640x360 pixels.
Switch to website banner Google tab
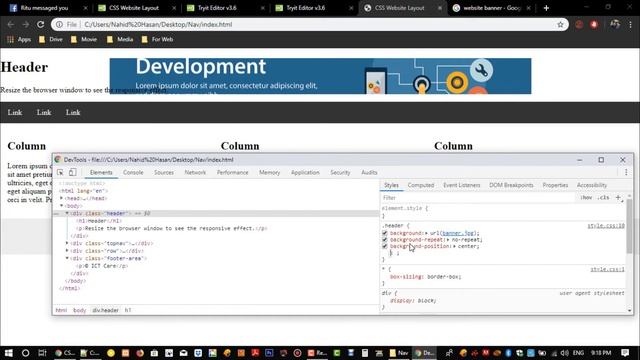(492, 8)
